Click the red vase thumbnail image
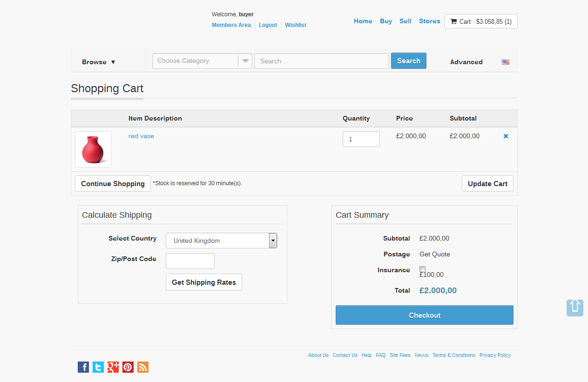This screenshot has height=382, width=588. click(93, 149)
